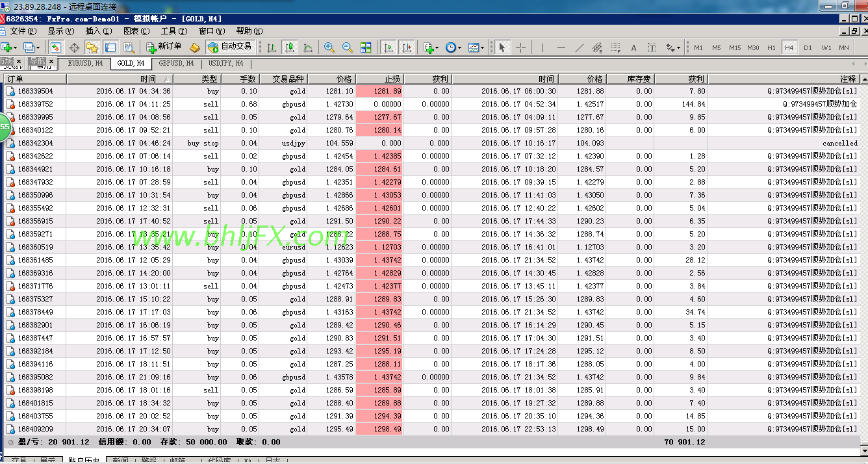Select the text A tool
868x464 pixels.
(634, 47)
